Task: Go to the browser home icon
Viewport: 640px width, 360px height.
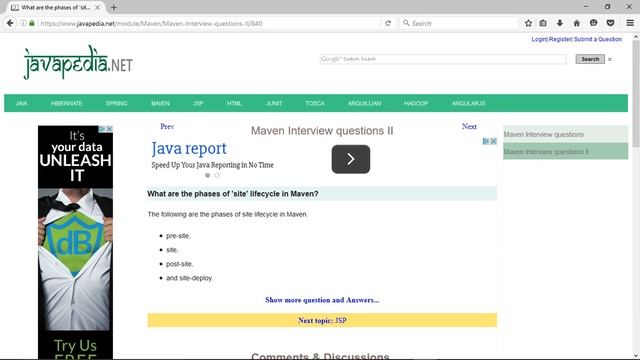Action: 576,23
